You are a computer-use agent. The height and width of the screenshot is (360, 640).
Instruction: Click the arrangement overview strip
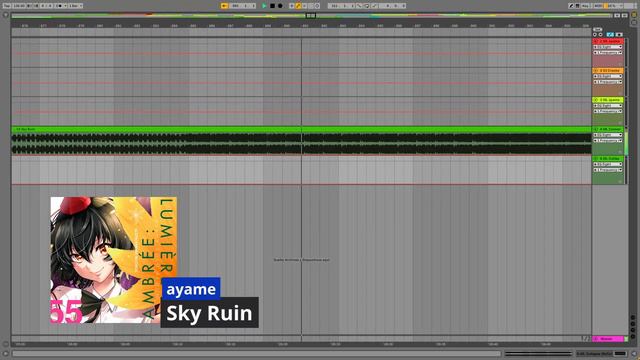[x=312, y=16]
